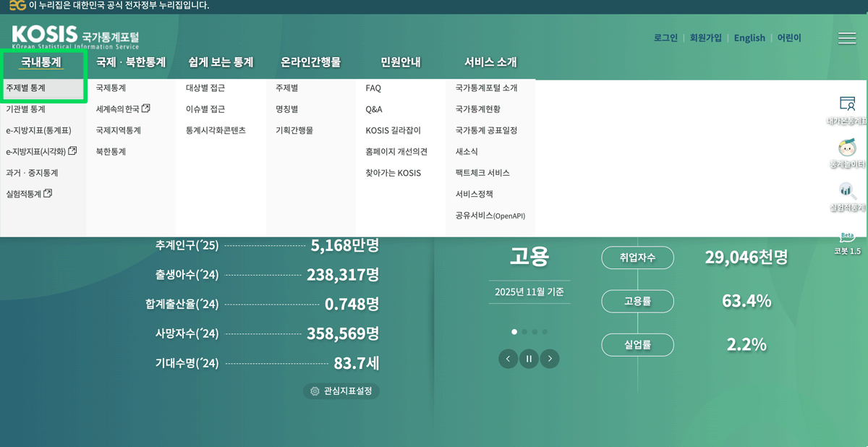The image size is (868, 447).
Task: Select the first slide dot indicator
Action: click(x=514, y=332)
